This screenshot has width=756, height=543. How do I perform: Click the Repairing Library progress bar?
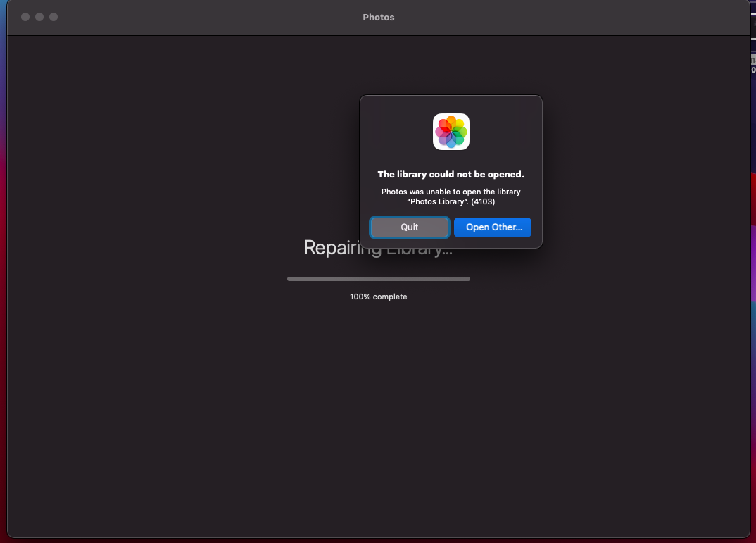379,279
